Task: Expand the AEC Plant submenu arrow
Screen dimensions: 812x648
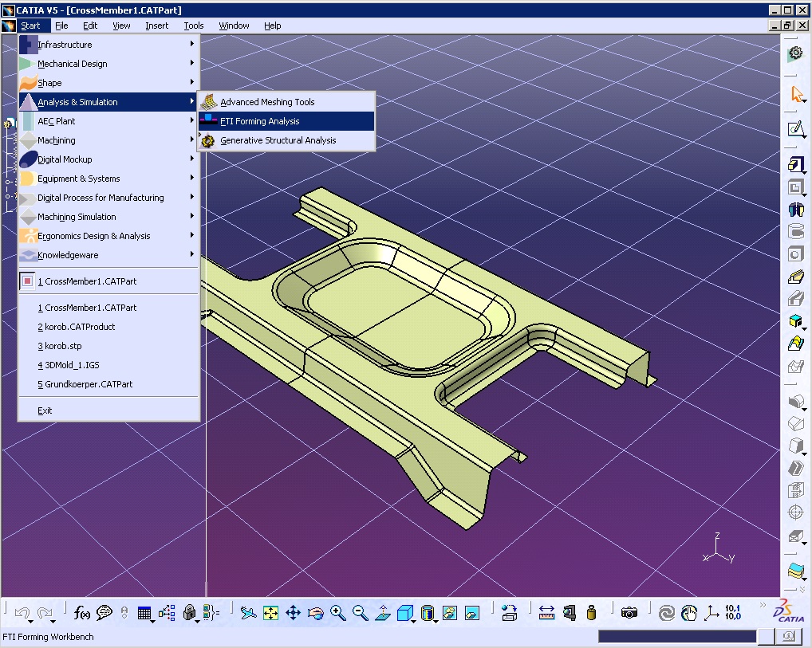Action: point(191,120)
